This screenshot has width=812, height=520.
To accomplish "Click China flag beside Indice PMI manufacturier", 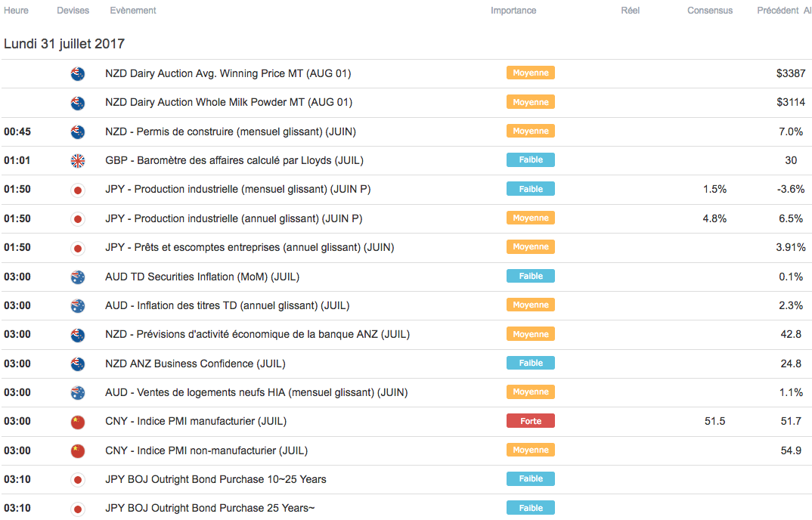I will (77, 422).
